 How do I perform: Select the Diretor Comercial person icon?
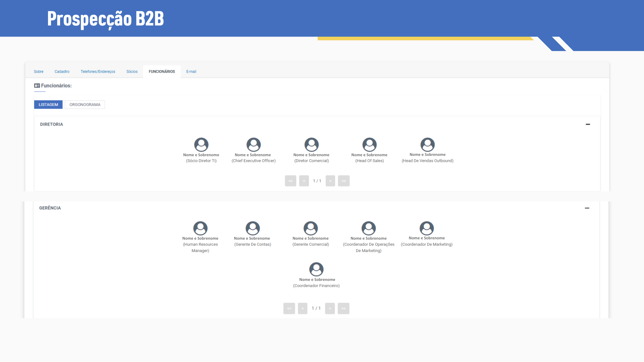(312, 145)
